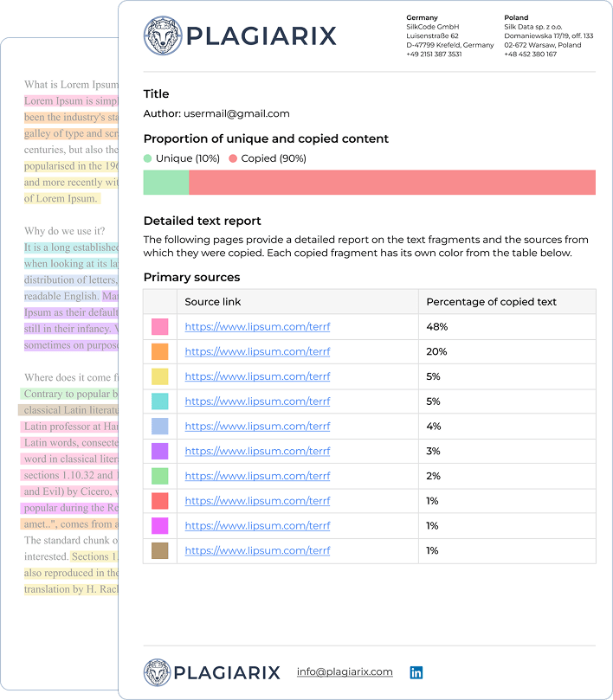The image size is (613, 700).
Task: Click the 'Title' heading
Action: (156, 93)
